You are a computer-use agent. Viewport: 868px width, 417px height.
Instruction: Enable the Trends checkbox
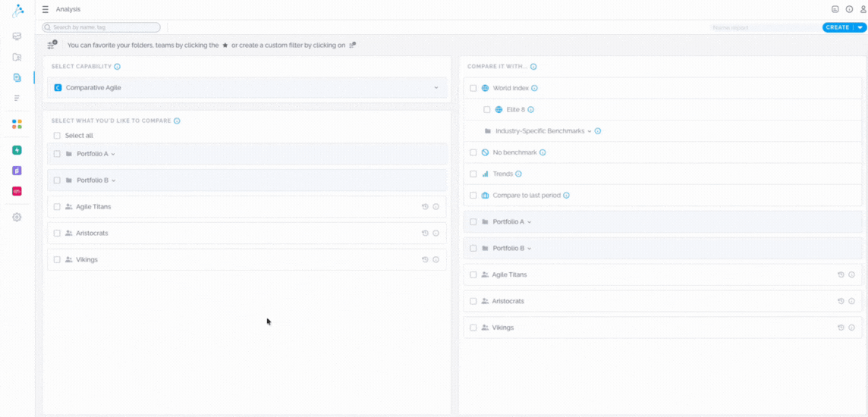(473, 174)
